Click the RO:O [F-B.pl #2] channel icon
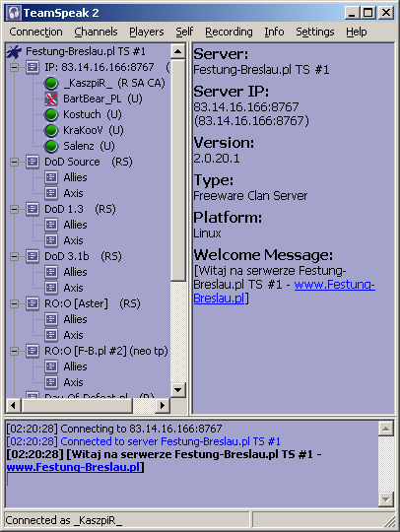 pyautogui.click(x=33, y=351)
